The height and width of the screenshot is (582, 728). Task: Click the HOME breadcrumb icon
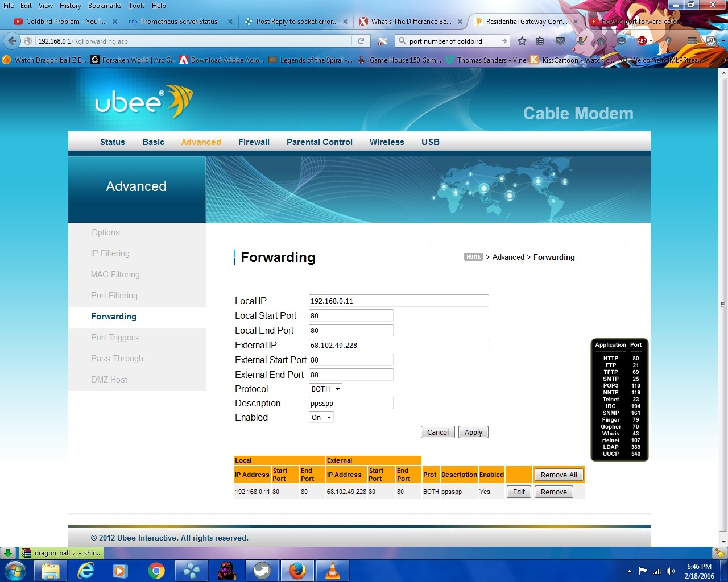(473, 257)
